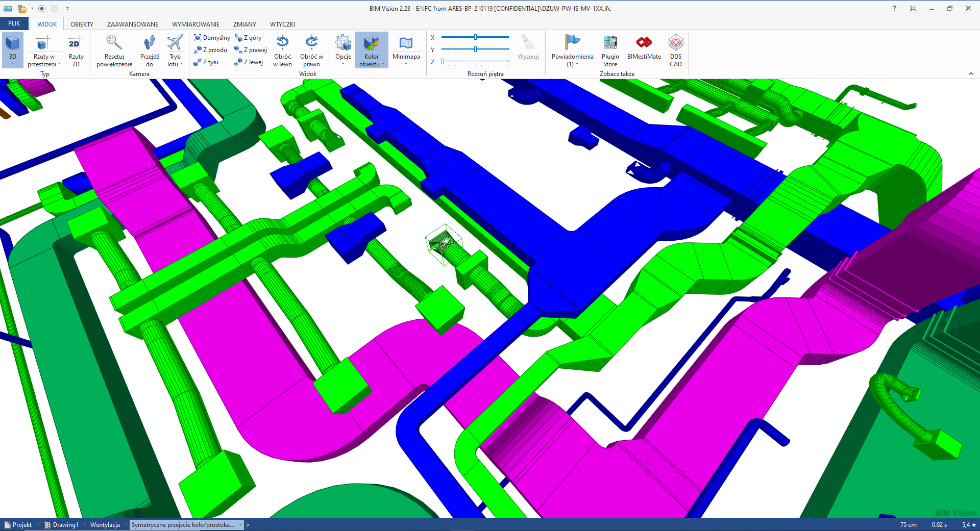Screen dimensions: 980x531
Task: Launch BIMestiMate from the ribbon
Action: point(644,43)
